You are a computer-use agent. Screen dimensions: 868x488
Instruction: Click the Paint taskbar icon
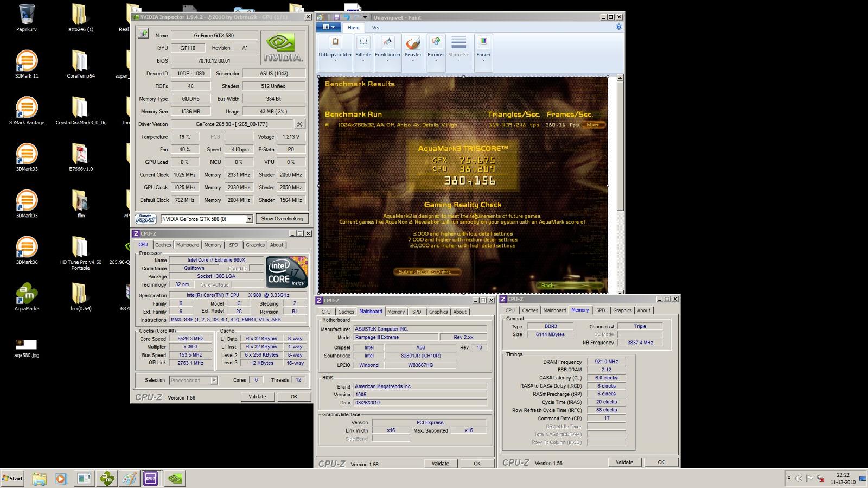(129, 478)
